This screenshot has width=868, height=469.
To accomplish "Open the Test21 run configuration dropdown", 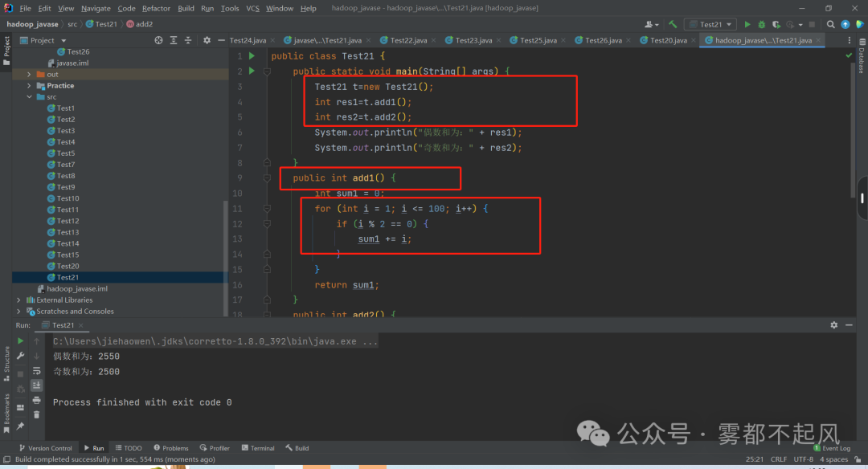I will tap(711, 24).
